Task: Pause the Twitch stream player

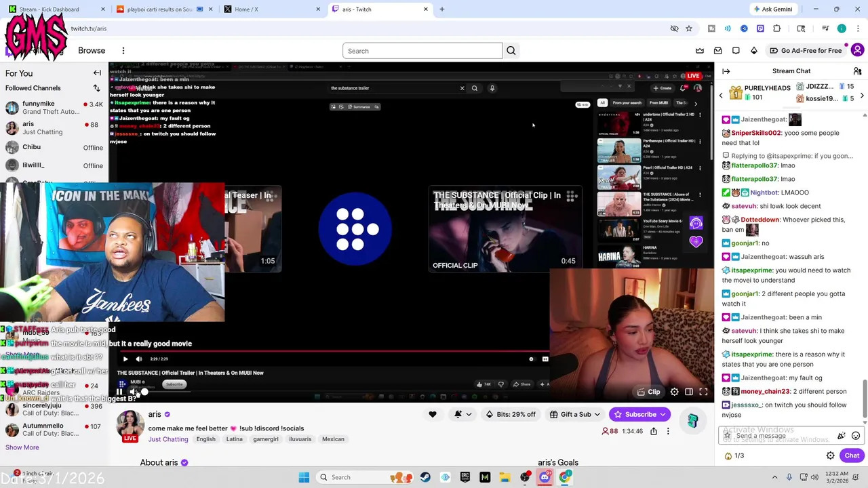Action: (119, 392)
